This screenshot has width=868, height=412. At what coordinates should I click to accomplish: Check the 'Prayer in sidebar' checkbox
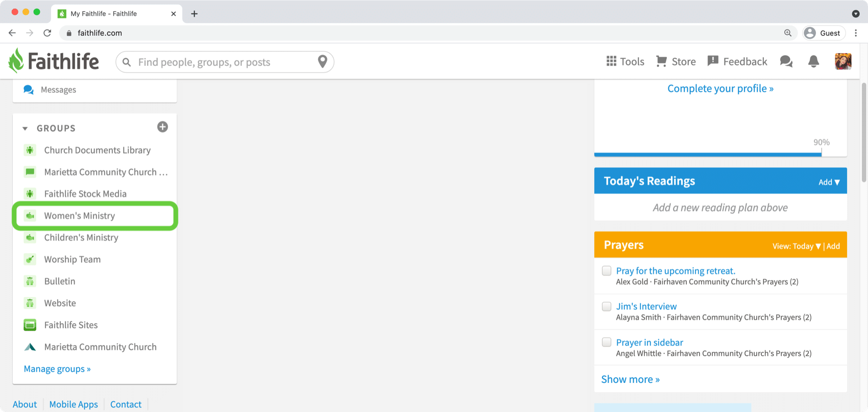(x=607, y=342)
